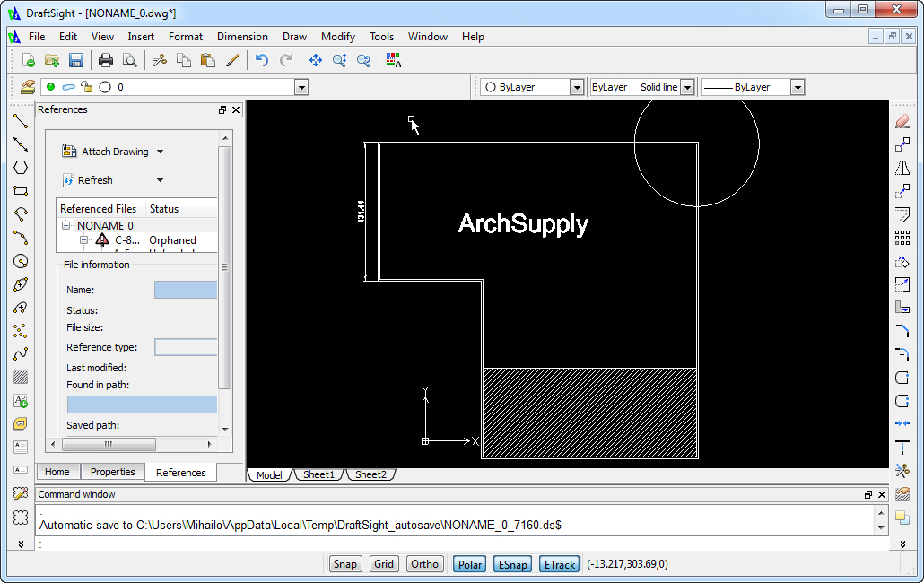Image resolution: width=924 pixels, height=583 pixels.
Task: Open the Modify menu
Action: (337, 37)
